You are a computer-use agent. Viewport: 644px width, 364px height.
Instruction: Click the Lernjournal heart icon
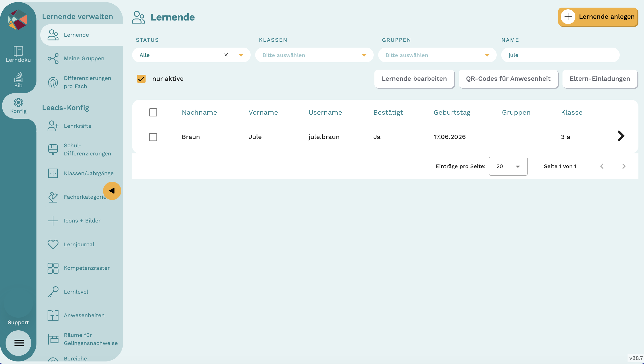tap(53, 244)
